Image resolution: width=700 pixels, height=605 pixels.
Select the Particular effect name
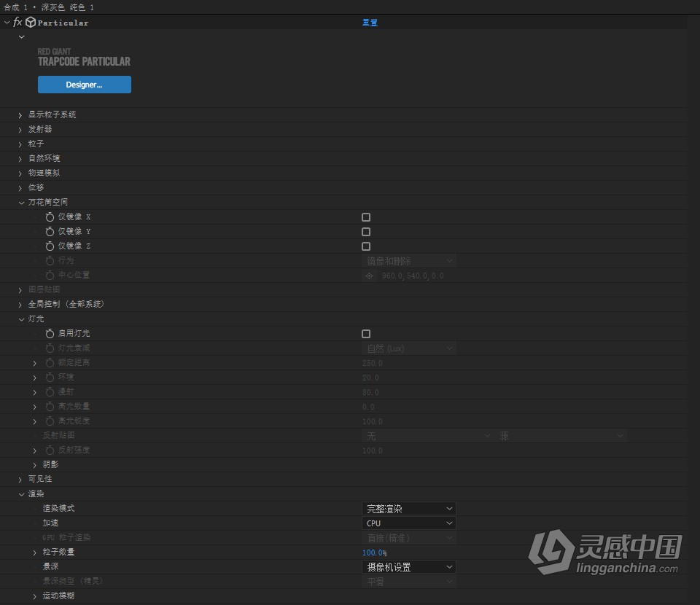63,23
